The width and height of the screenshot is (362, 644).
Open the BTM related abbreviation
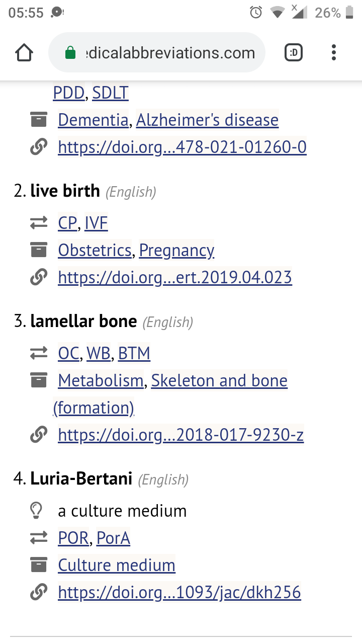134,354
